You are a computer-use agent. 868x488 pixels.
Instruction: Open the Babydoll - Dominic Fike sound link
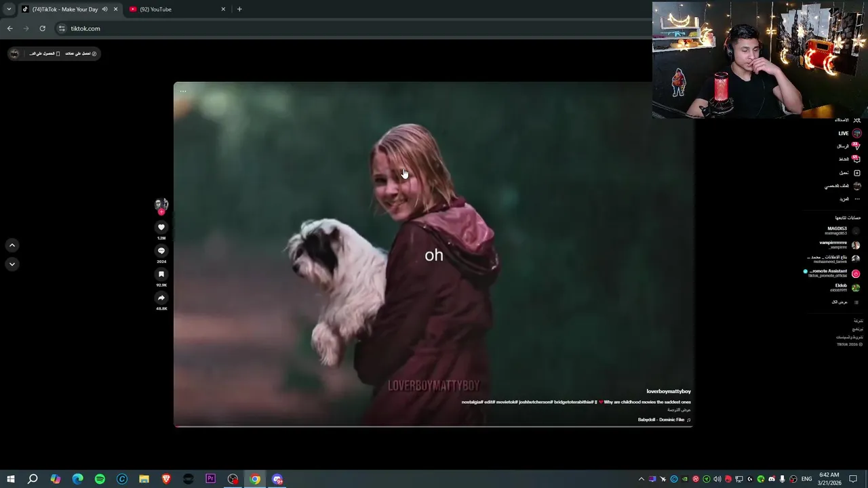tap(664, 420)
